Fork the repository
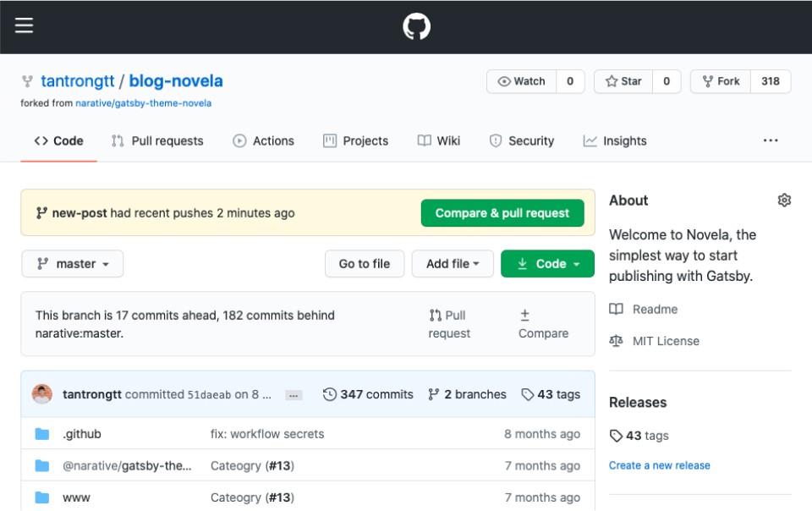The height and width of the screenshot is (511, 812). pyautogui.click(x=721, y=81)
